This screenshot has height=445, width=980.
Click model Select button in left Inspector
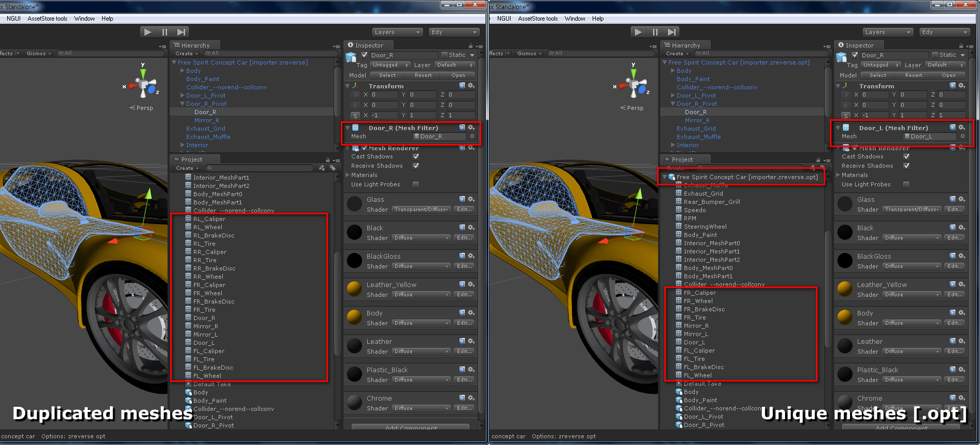point(388,75)
